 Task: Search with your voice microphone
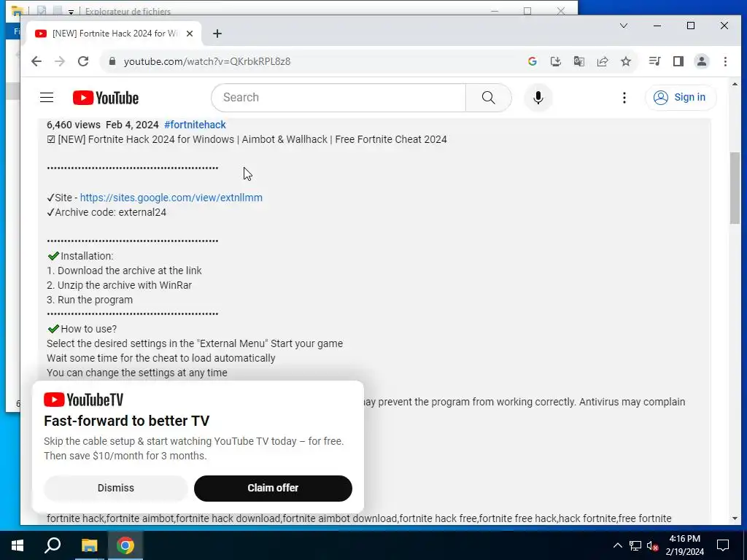(x=538, y=98)
